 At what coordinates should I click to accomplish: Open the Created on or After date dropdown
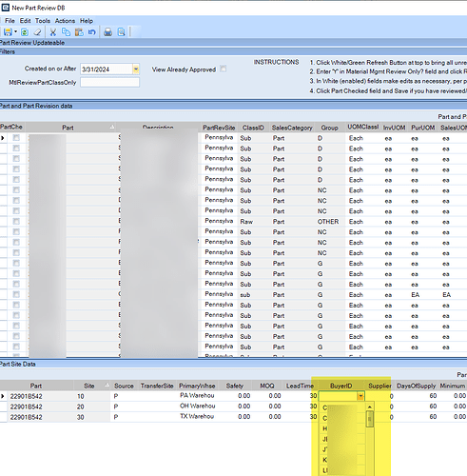[x=136, y=69]
